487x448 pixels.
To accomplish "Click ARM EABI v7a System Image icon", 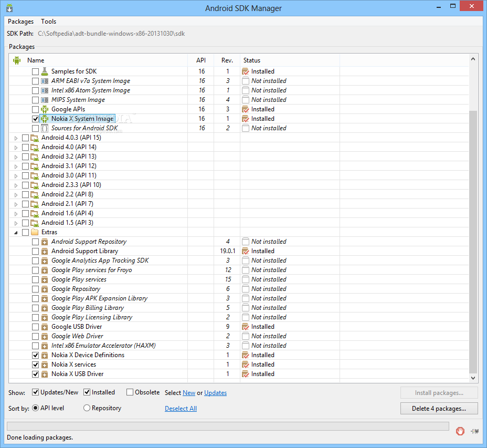I will coord(45,81).
